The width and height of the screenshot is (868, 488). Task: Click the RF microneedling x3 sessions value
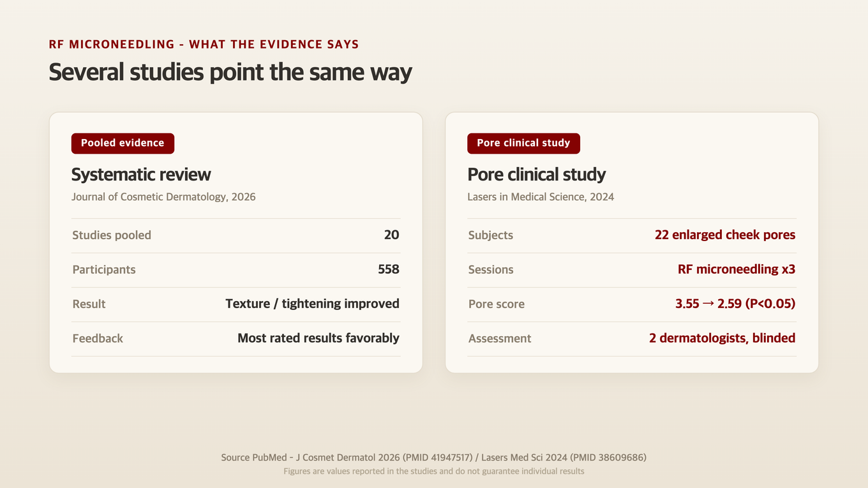click(x=737, y=269)
